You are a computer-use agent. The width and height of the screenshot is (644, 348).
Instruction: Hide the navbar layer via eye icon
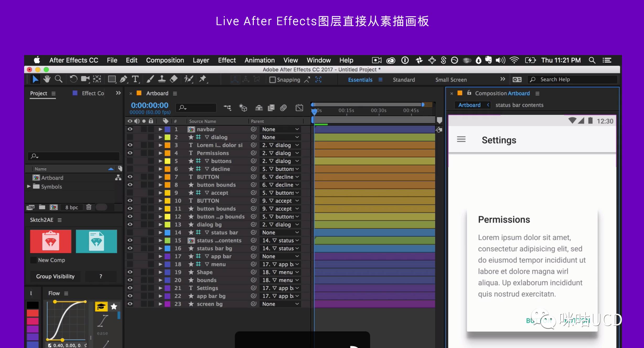[x=130, y=129]
